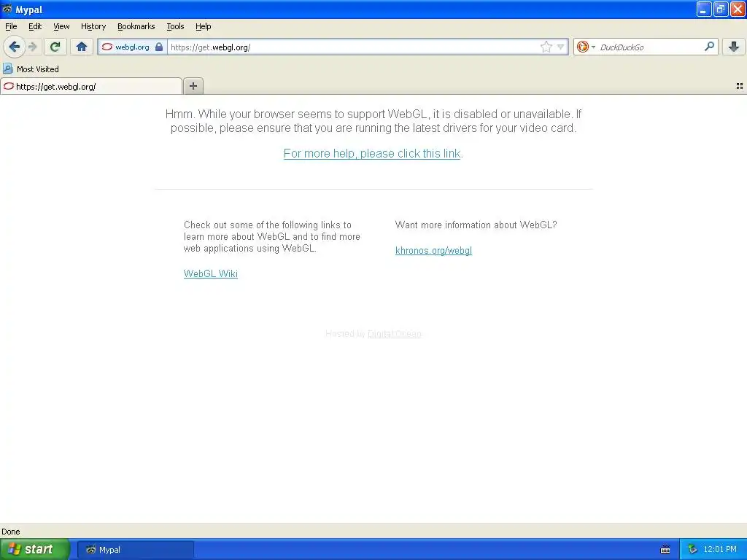Click the Digital Ocean hosting link
747x560 pixels.
395,334
